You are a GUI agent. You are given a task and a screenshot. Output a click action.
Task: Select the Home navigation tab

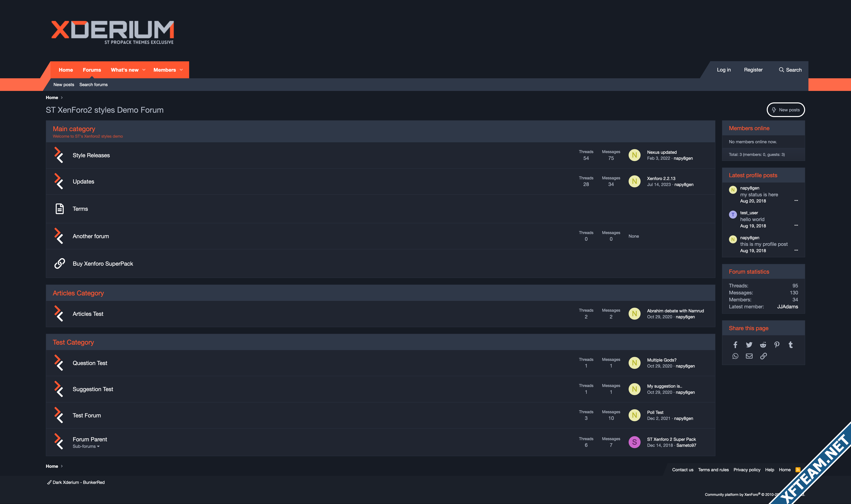65,70
